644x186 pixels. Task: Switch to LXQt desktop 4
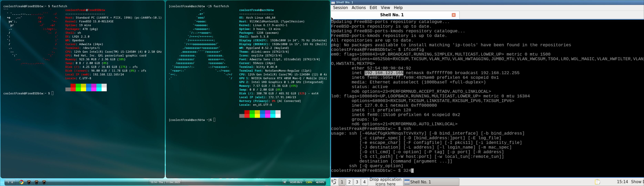click(364, 182)
